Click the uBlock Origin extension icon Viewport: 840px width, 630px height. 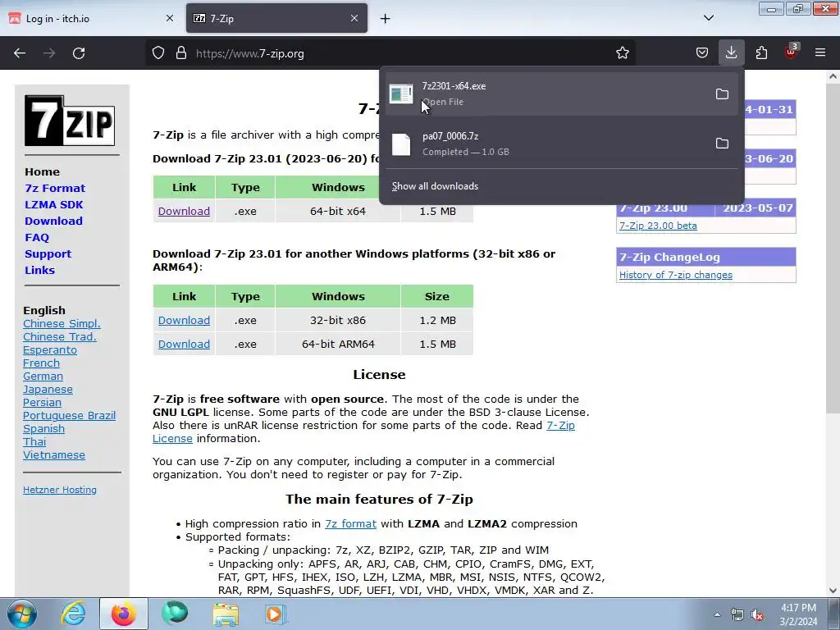tap(791, 52)
